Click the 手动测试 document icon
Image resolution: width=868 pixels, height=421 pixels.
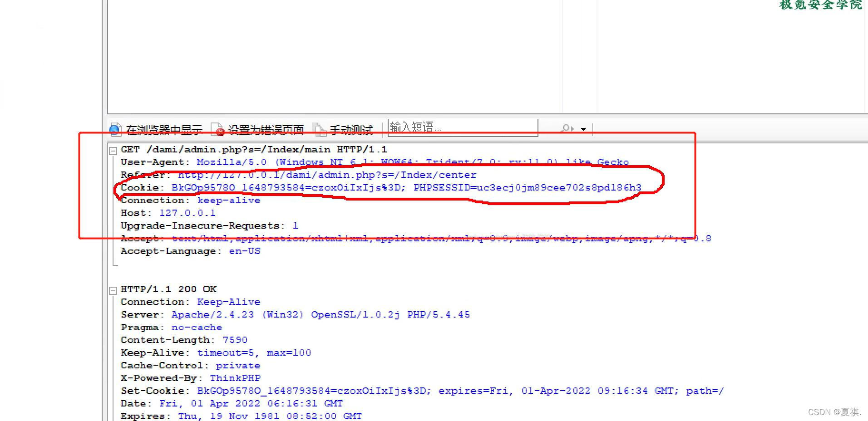click(320, 130)
